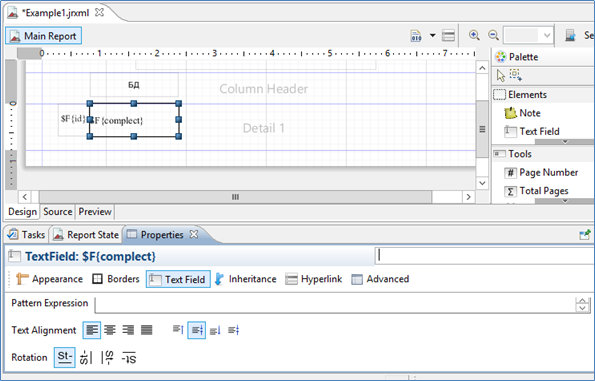
Task: Click the bands layout toolbar icon
Action: (448, 36)
